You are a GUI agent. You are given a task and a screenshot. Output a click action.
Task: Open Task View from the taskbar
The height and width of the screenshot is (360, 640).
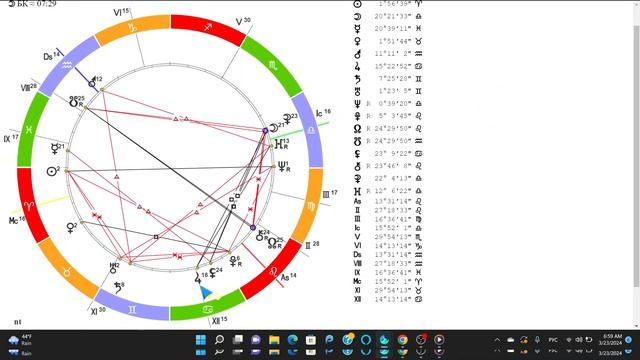[x=238, y=340]
